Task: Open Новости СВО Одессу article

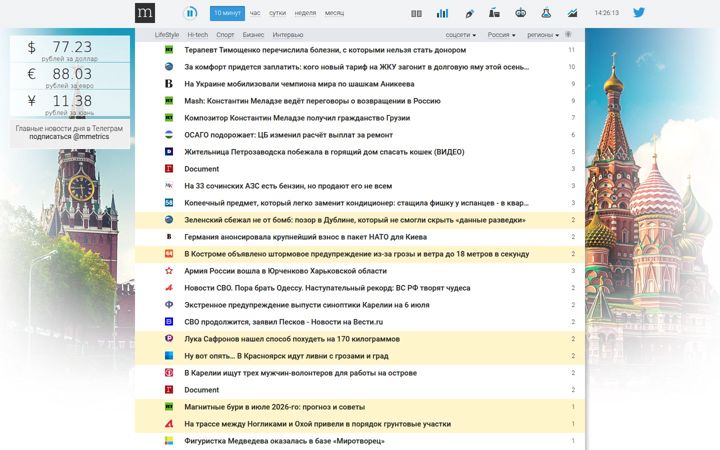Action: 327,288
